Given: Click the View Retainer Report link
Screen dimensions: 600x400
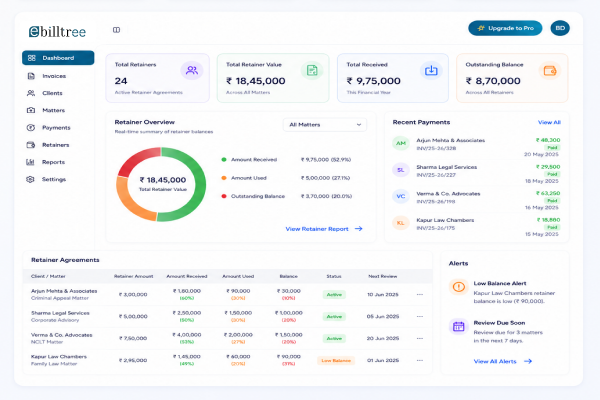Looking at the screenshot, I should tap(324, 229).
